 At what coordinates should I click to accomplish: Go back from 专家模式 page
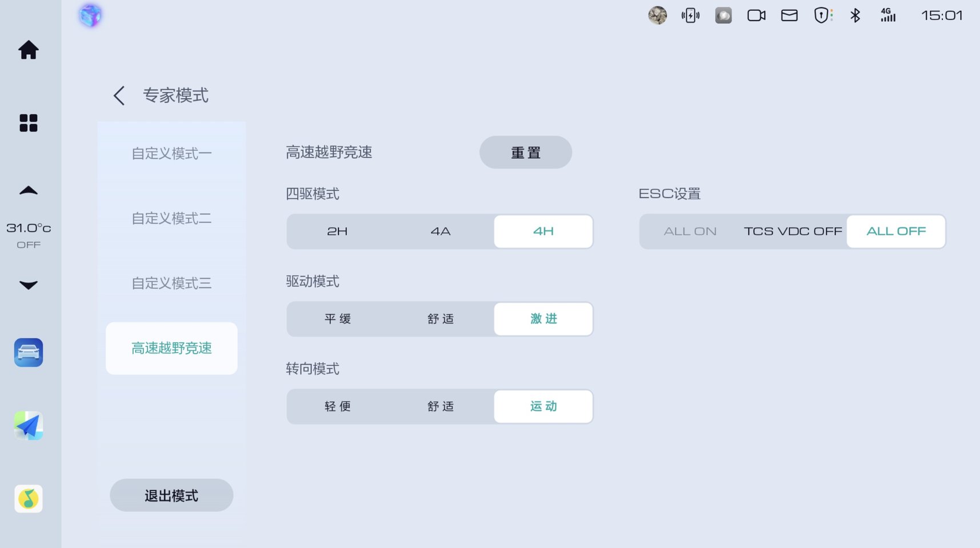119,95
